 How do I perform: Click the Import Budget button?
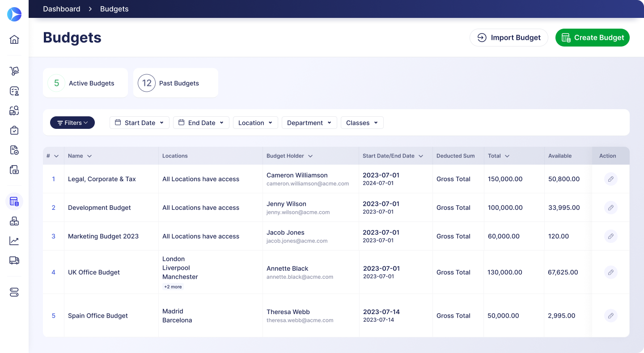pos(508,38)
